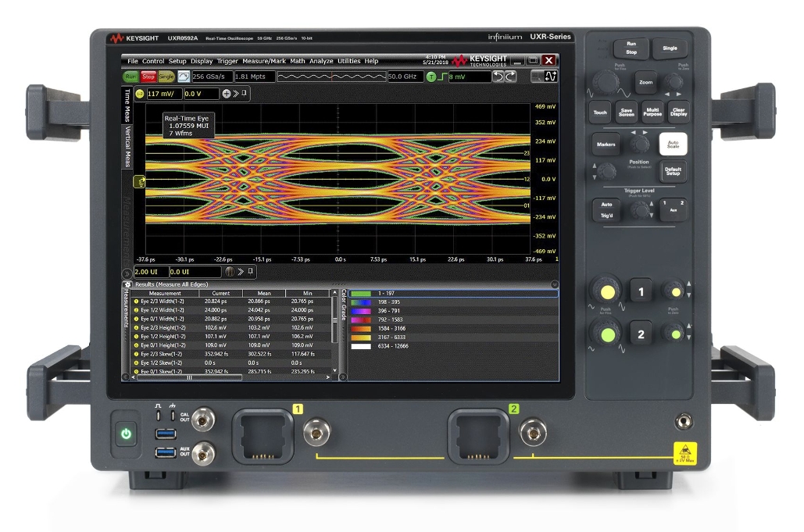Click the plus icon in the channel toolbar
The image size is (804, 532).
click(227, 93)
